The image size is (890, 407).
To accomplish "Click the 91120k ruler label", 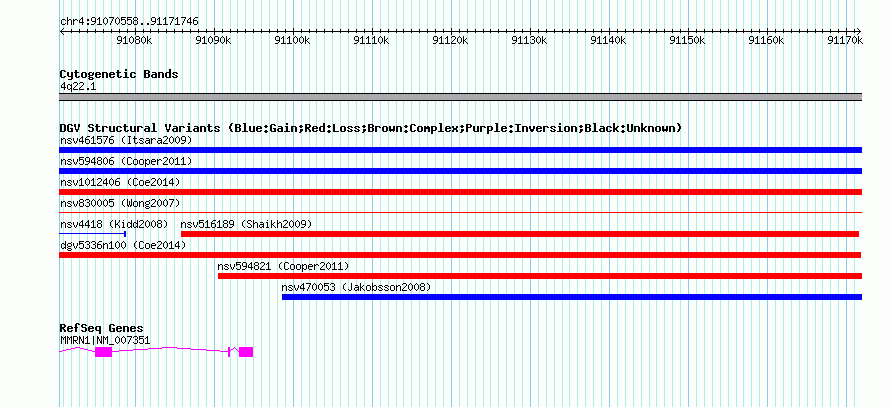I will point(451,40).
